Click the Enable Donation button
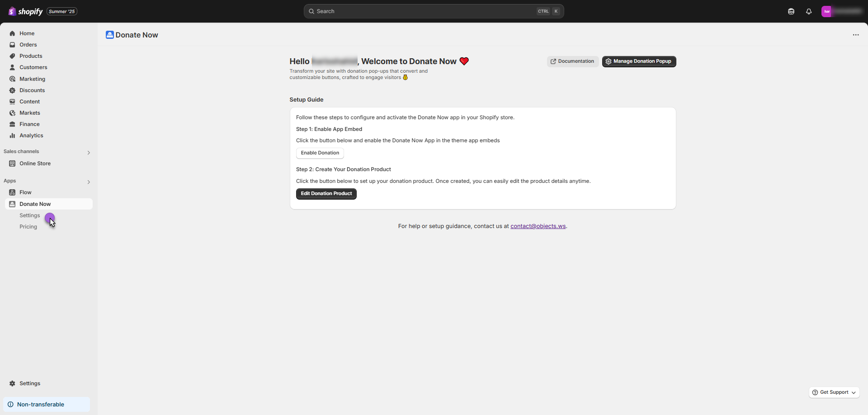 point(320,153)
